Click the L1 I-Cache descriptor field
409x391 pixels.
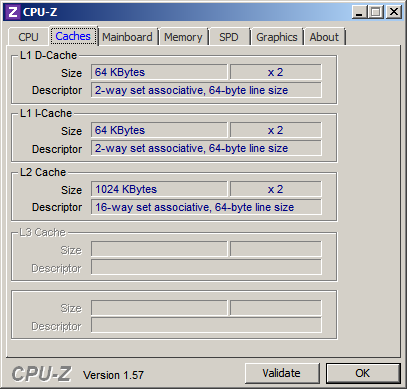point(206,148)
